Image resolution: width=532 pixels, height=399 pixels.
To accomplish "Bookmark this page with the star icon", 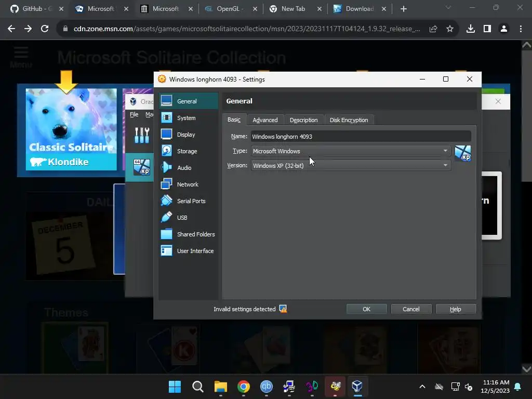I will (x=450, y=29).
